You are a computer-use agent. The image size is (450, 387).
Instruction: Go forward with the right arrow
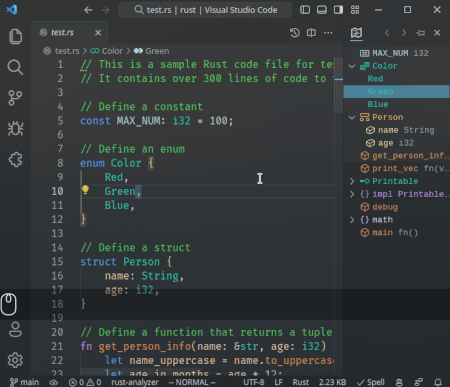coord(105,10)
